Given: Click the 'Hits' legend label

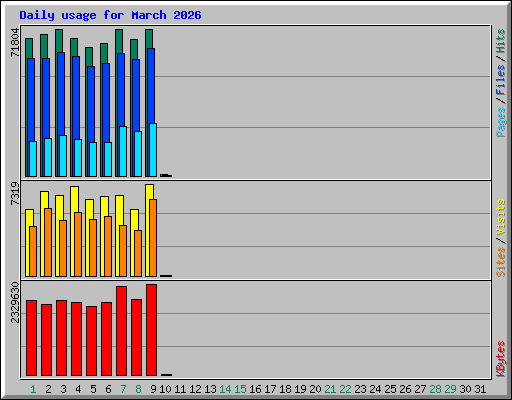Looking at the screenshot, I should [x=501, y=41].
